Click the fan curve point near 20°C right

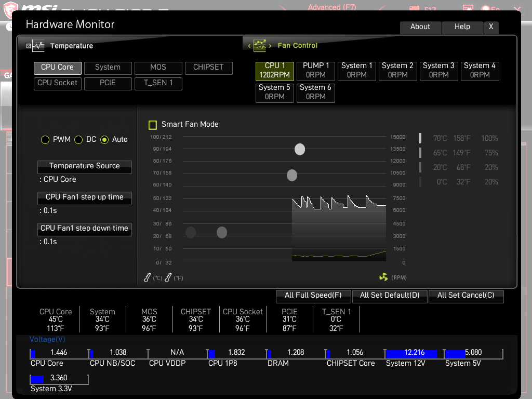point(221,232)
